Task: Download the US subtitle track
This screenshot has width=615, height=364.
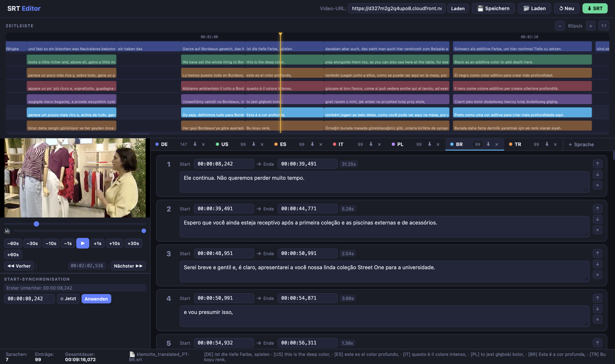Action: (x=254, y=144)
